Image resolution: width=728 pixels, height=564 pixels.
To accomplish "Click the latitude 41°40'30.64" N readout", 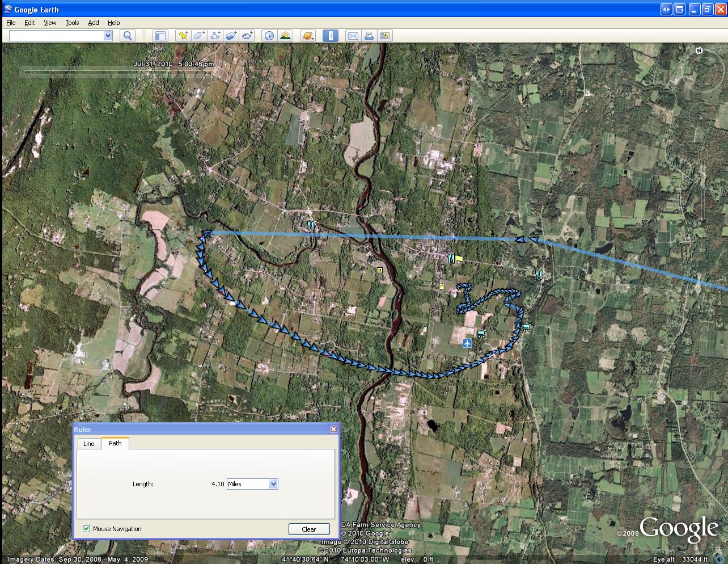I will click(305, 559).
